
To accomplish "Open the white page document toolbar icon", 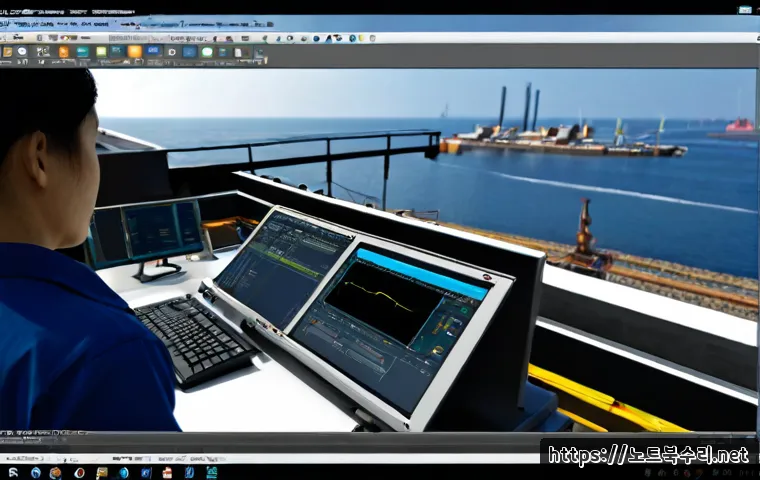I will pos(238,52).
